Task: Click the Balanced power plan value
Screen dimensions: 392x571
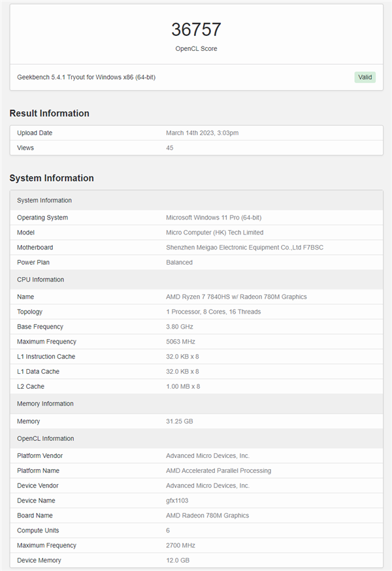Action: coord(179,263)
